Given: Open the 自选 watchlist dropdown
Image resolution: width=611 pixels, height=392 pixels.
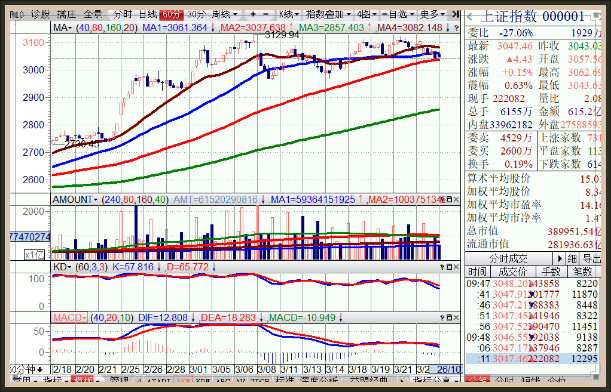Looking at the screenshot, I should (x=398, y=14).
